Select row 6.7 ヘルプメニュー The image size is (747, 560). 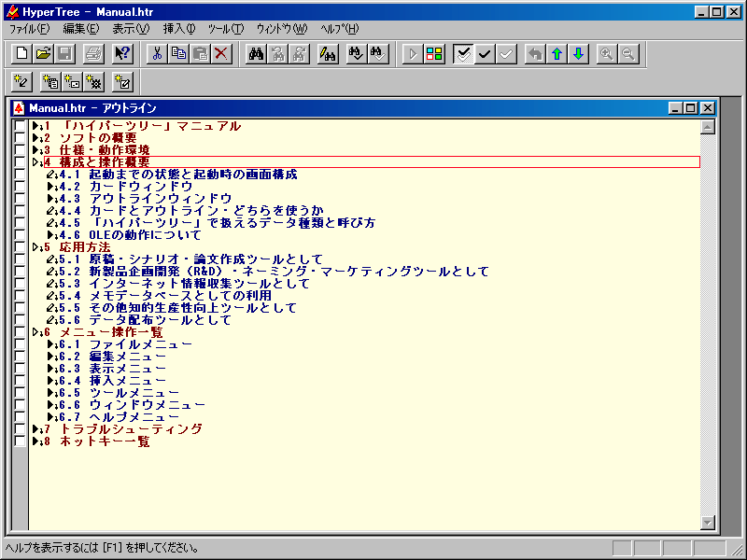coord(120,417)
